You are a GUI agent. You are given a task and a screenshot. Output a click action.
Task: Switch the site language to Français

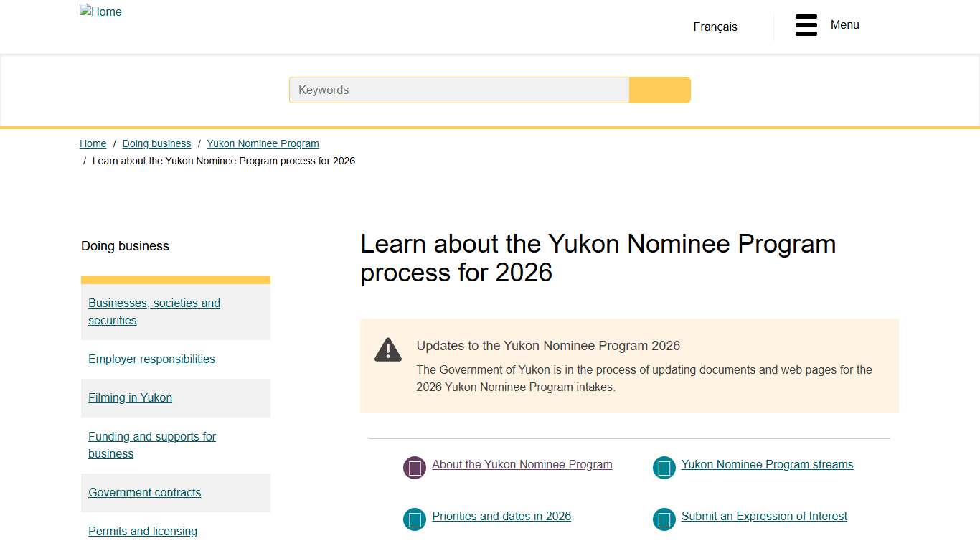(715, 27)
